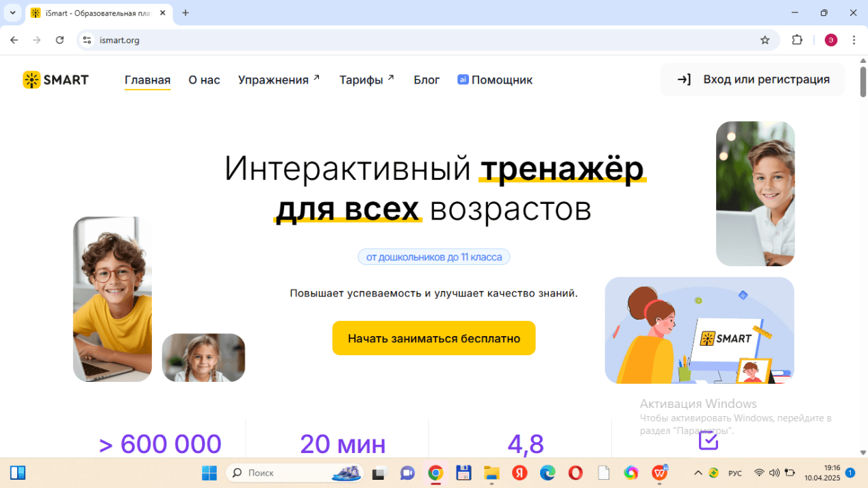
Task: Click the 4,8 rating statistic
Action: point(526,444)
